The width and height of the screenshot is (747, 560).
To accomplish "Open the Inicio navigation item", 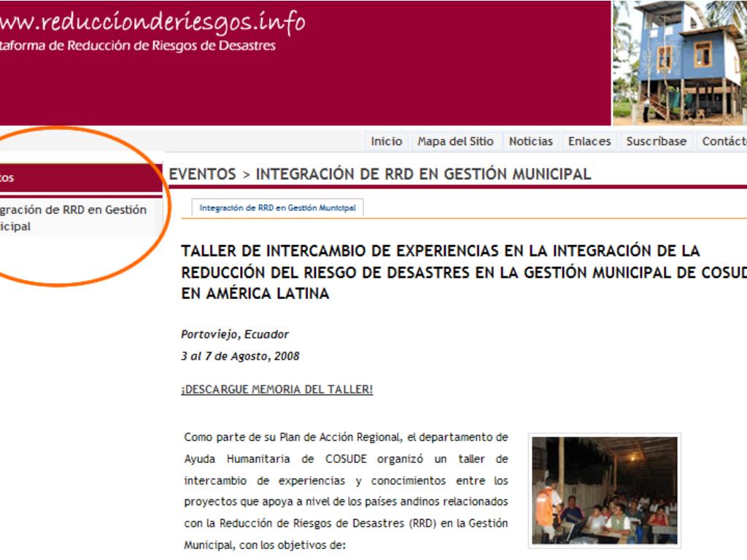I will pos(387,141).
